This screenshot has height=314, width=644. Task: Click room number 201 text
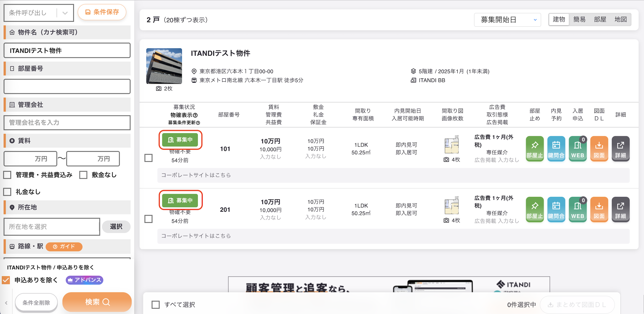click(x=225, y=209)
